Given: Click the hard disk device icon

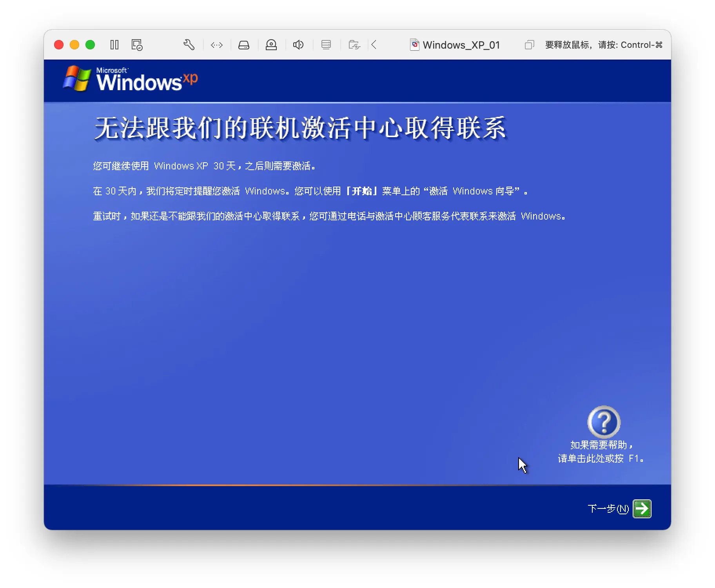Looking at the screenshot, I should 244,45.
